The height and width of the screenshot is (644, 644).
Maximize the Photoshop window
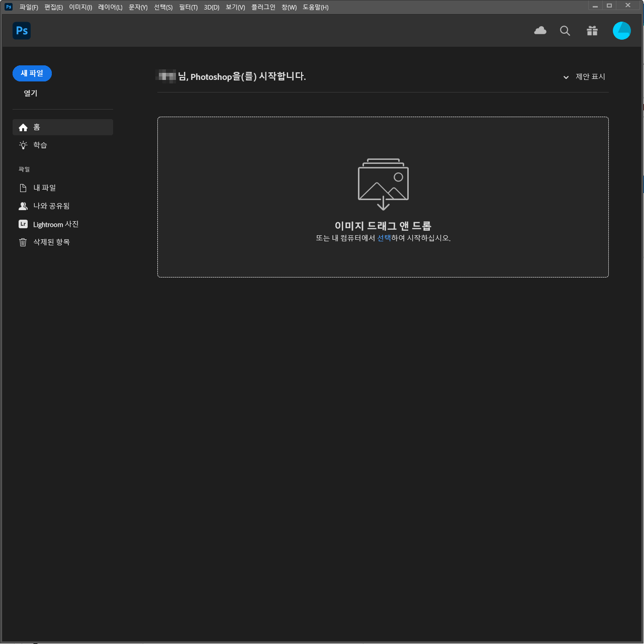(x=609, y=6)
